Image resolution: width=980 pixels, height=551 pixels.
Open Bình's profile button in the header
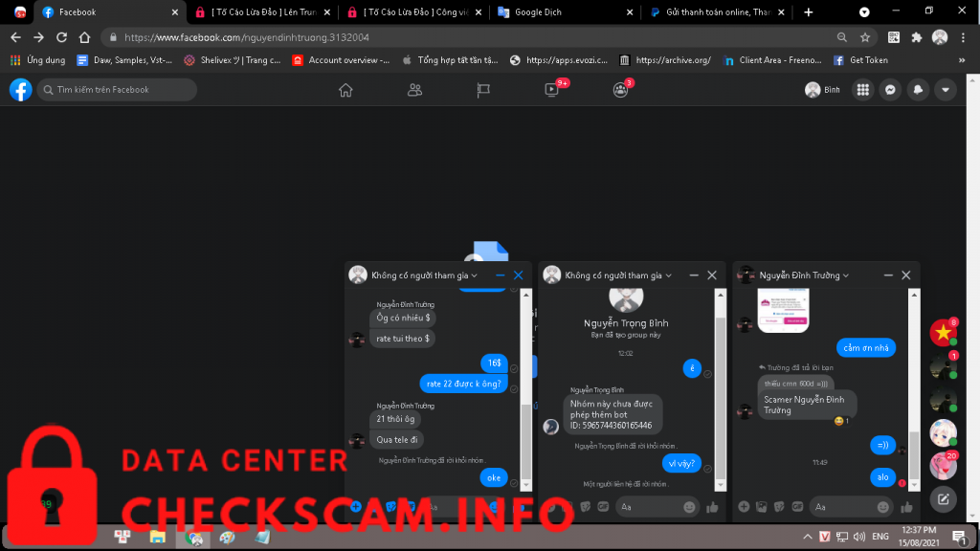[x=822, y=90]
